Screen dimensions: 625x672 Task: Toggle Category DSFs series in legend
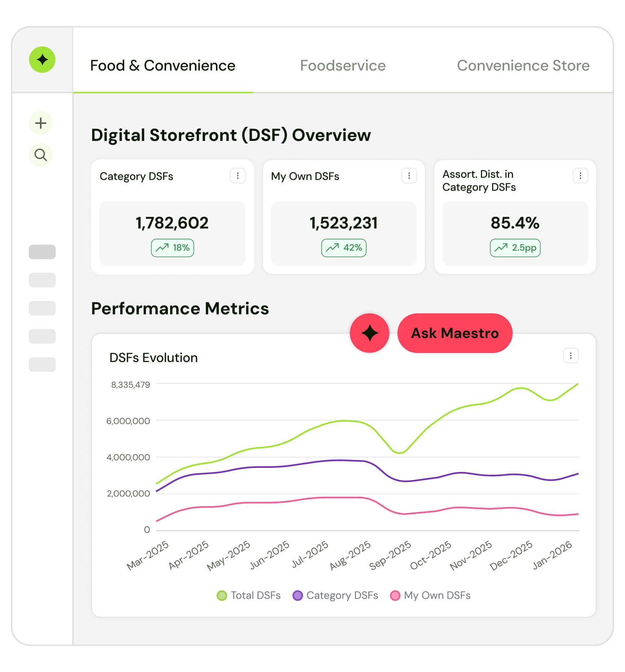[335, 595]
